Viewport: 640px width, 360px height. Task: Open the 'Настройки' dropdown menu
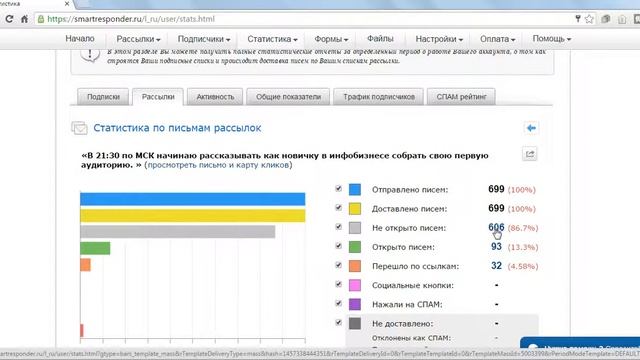click(x=439, y=39)
